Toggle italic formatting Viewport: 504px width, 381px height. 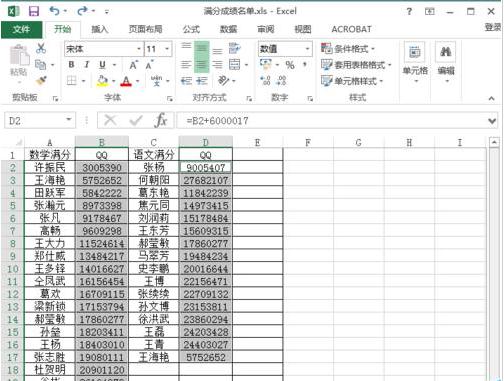point(87,65)
